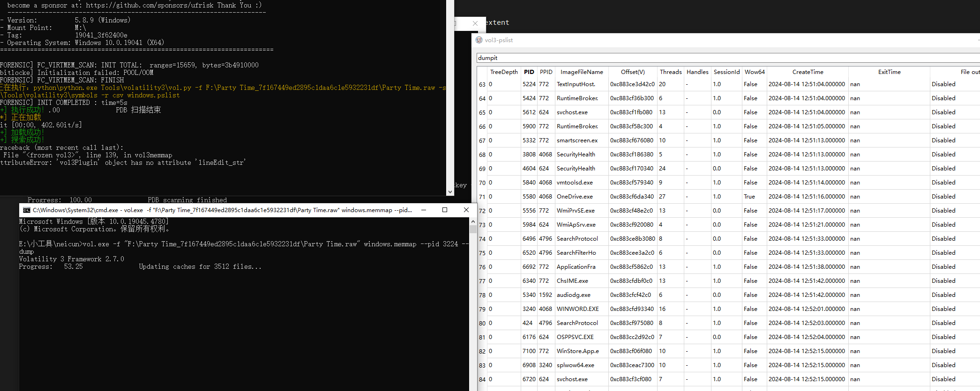This screenshot has height=391, width=980.
Task: Sort by the CreateTime column header
Action: point(808,72)
